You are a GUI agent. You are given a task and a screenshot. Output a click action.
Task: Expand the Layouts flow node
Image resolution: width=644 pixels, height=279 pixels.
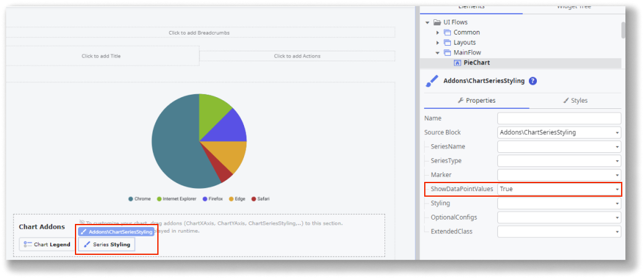pos(438,42)
